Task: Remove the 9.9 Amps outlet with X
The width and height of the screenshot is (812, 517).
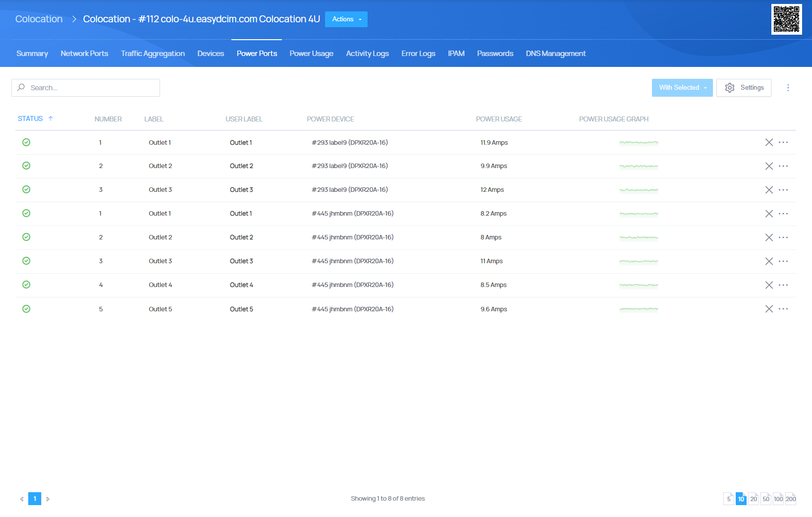Action: pyautogui.click(x=769, y=166)
